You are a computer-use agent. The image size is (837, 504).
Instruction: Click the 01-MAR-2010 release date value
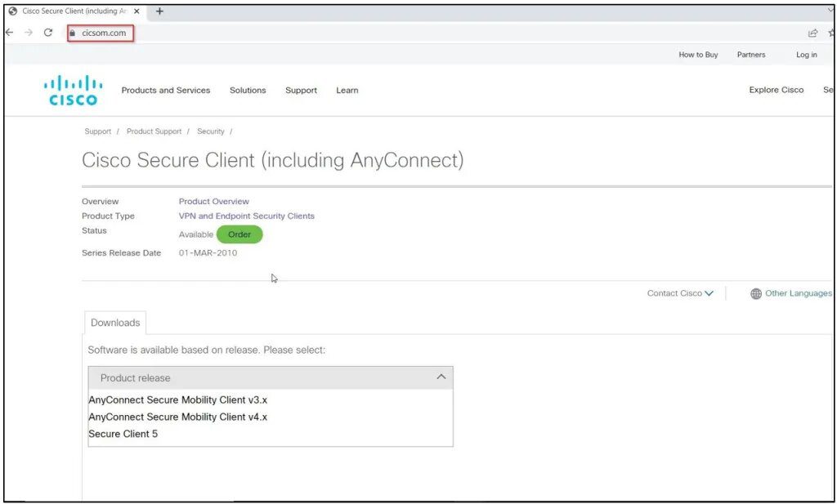click(208, 252)
